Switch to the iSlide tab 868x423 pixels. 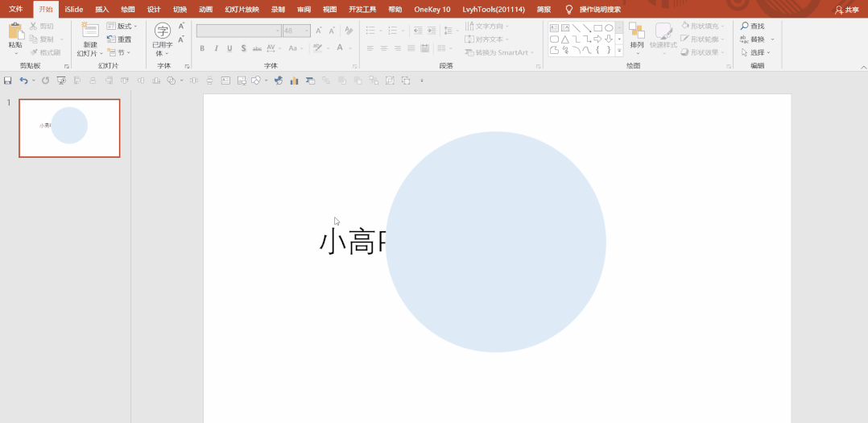pos(73,10)
